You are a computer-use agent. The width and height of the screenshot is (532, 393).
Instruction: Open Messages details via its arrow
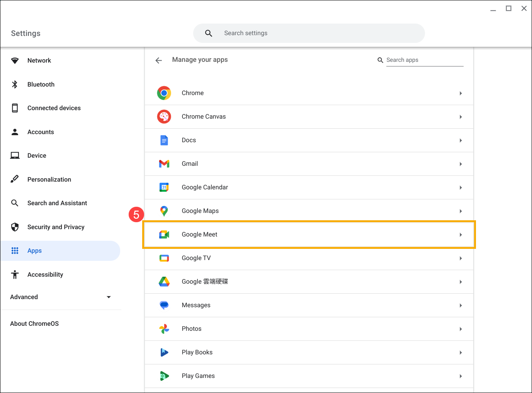pyautogui.click(x=461, y=306)
